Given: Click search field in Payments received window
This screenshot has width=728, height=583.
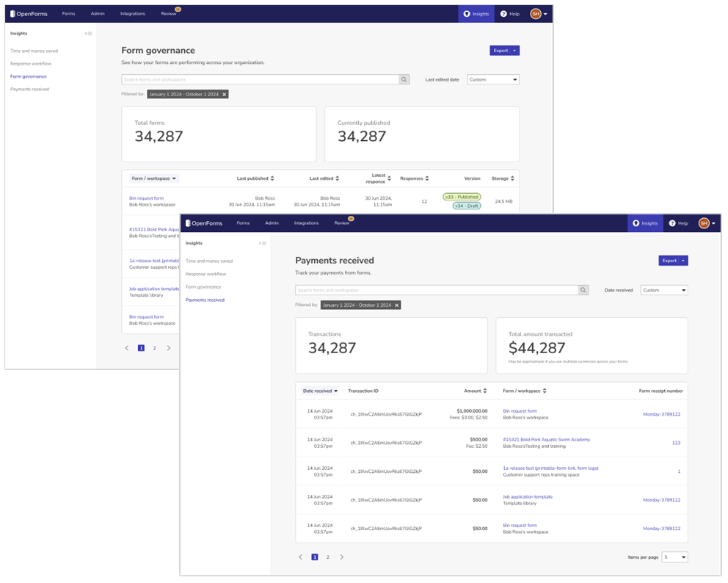Looking at the screenshot, I should pos(437,290).
